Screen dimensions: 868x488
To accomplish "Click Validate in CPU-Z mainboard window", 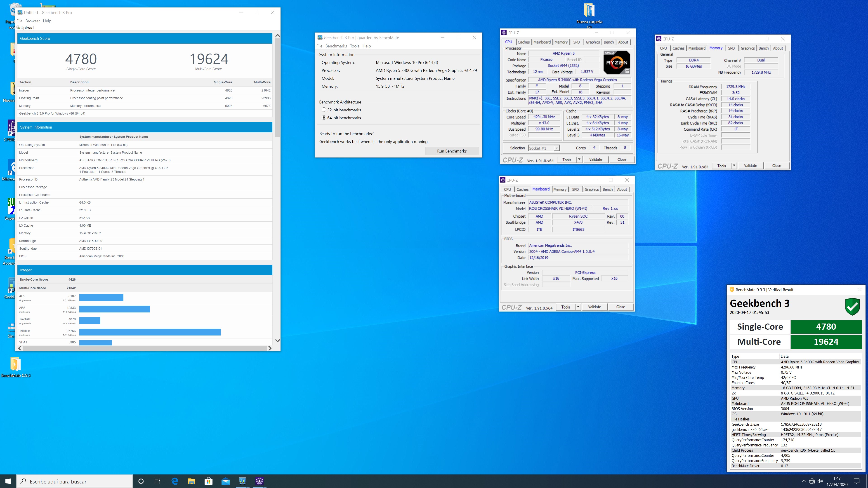I will point(594,307).
